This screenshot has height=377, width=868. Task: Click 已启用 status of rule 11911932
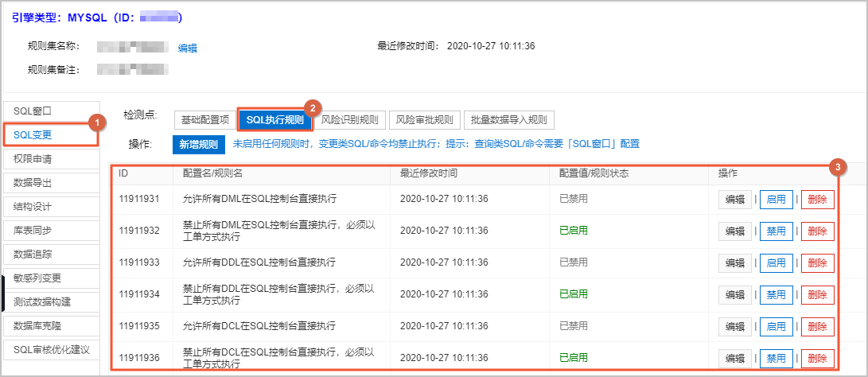574,231
